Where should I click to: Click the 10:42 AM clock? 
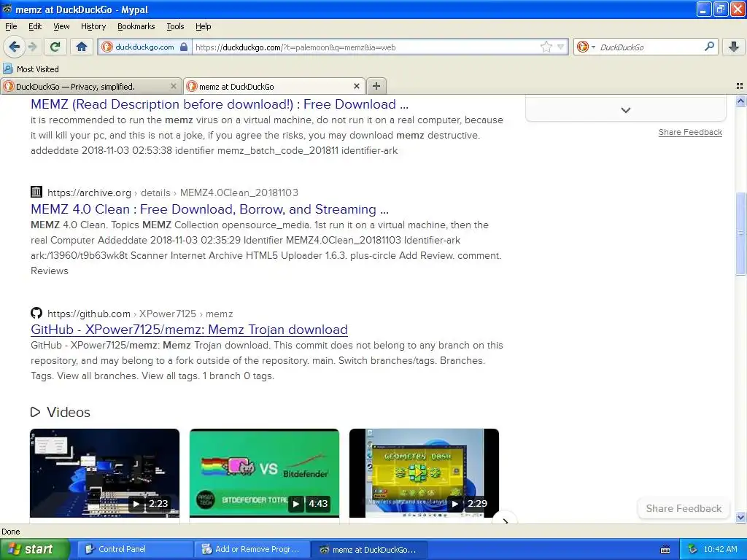[720, 549]
